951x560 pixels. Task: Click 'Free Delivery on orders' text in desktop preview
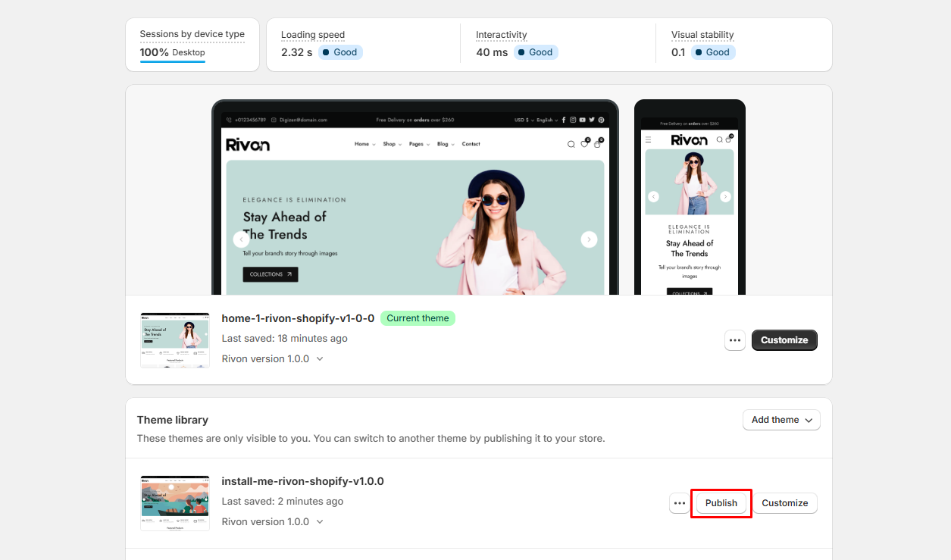click(x=416, y=120)
